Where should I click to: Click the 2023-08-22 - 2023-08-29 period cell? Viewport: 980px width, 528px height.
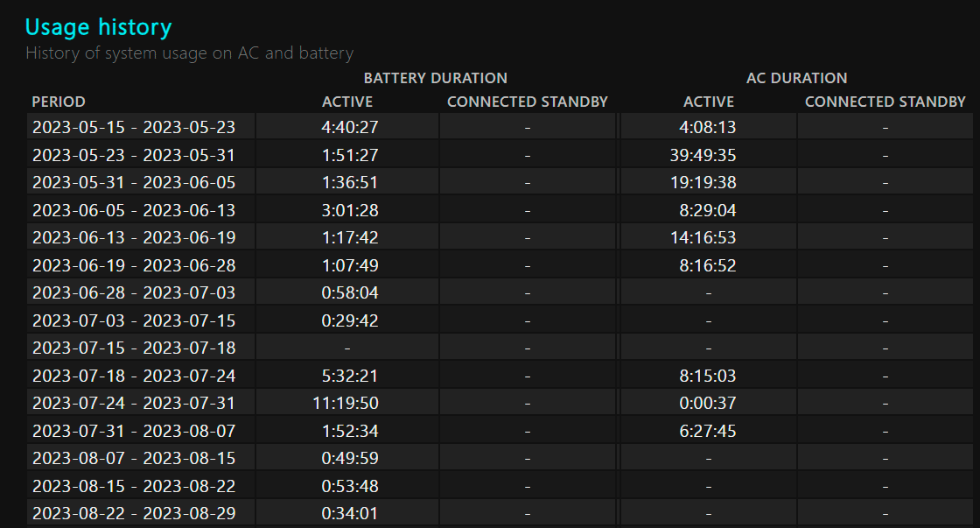(134, 513)
